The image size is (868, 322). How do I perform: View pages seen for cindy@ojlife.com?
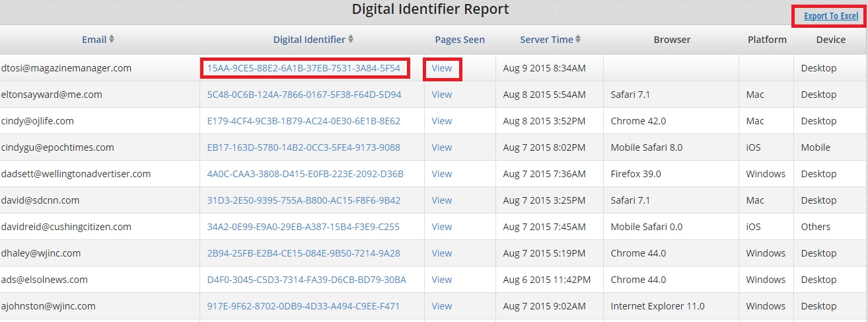tap(442, 121)
